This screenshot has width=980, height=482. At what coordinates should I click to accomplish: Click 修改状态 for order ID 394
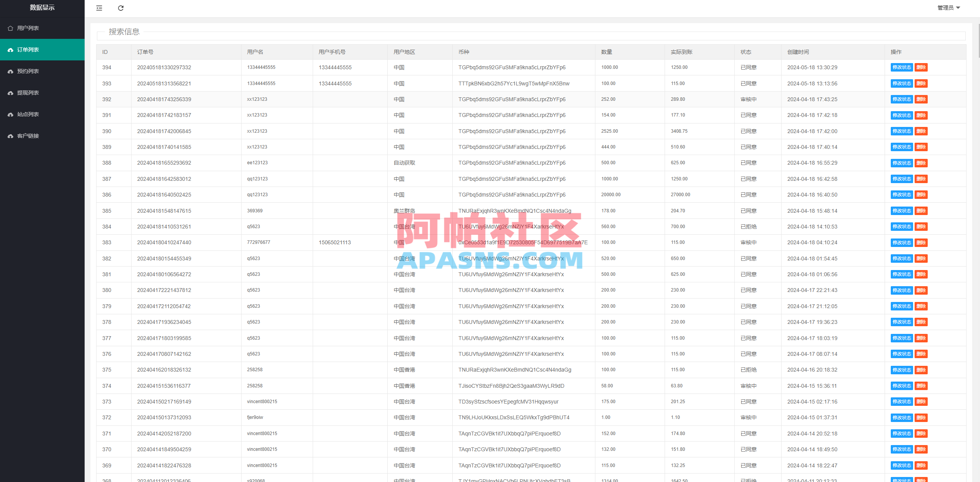(902, 67)
